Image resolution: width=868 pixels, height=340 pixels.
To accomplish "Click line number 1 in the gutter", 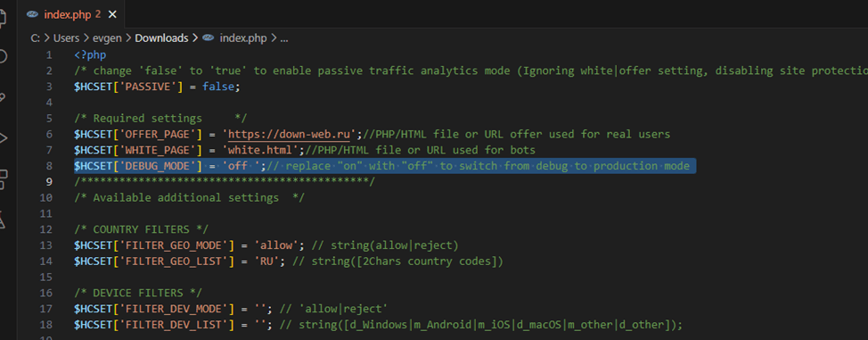I will 49,55.
